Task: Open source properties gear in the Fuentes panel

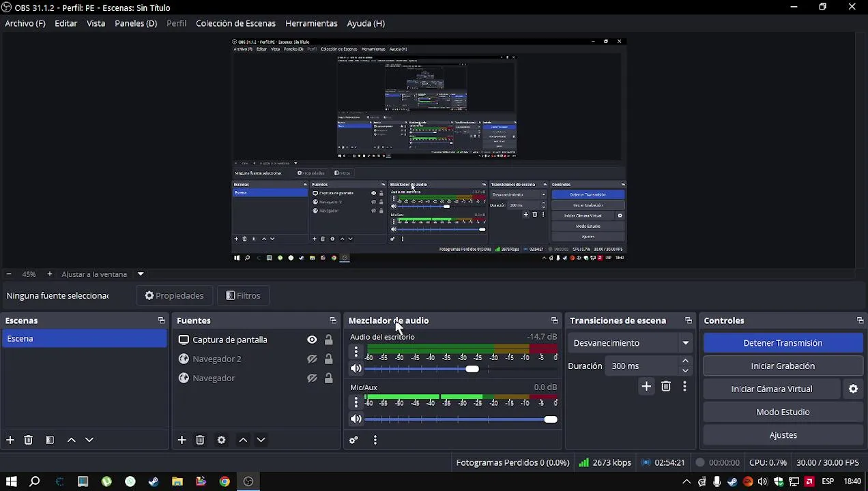Action: pos(221,440)
